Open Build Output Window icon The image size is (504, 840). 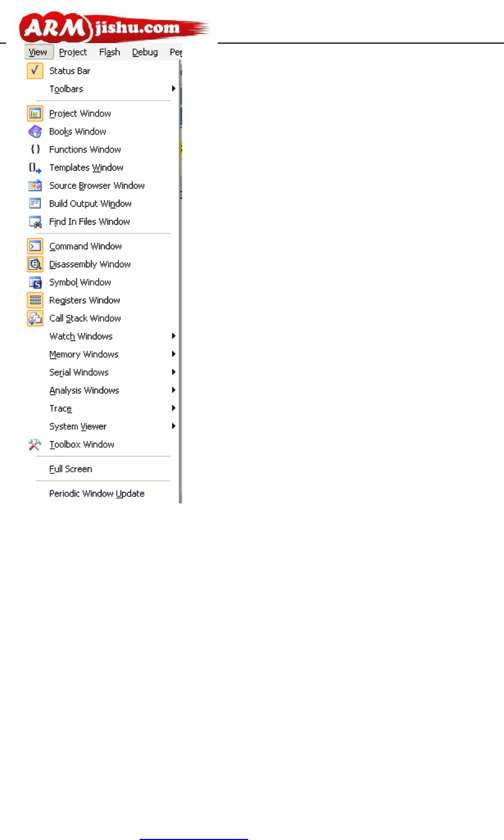coord(35,203)
